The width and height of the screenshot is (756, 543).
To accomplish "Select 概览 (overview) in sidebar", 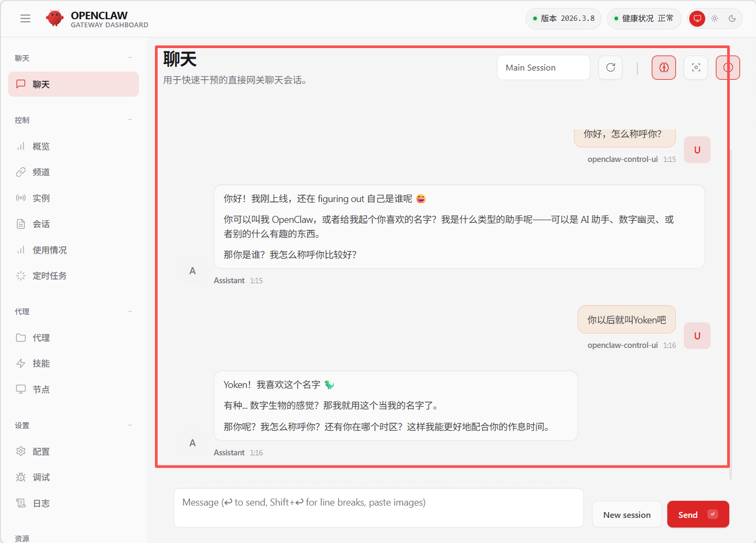I will pyautogui.click(x=41, y=146).
